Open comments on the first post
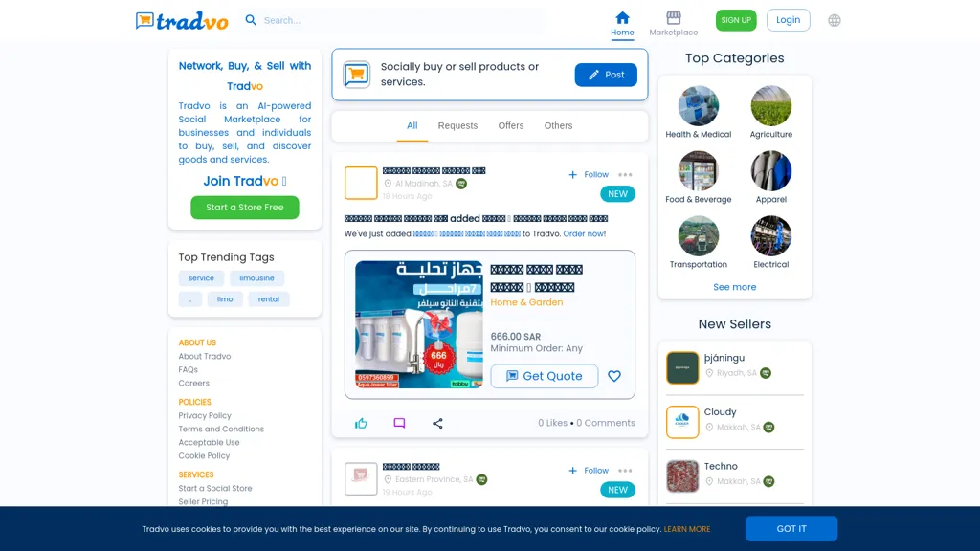The height and width of the screenshot is (551, 980). point(399,423)
